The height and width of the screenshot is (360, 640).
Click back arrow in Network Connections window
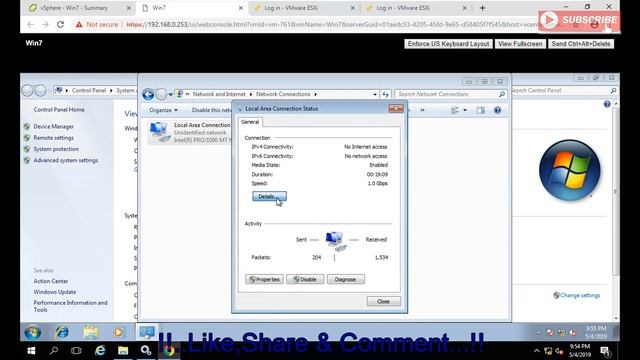click(x=148, y=94)
